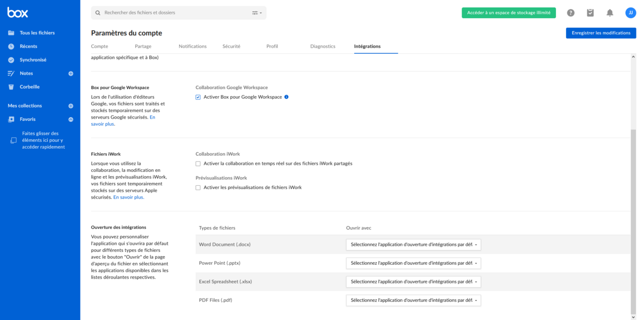Image resolution: width=644 pixels, height=320 pixels.
Task: Click the Ouverture des intégrations heading
Action: tap(119, 228)
